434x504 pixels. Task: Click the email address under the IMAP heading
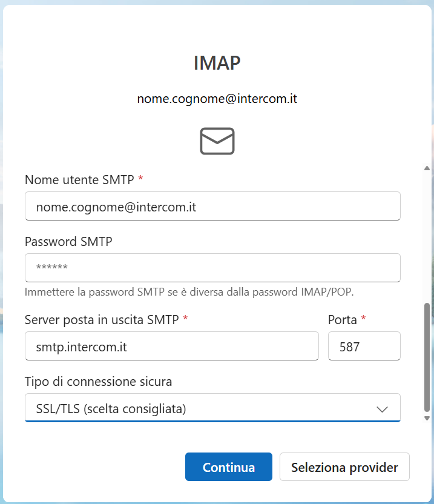(217, 98)
